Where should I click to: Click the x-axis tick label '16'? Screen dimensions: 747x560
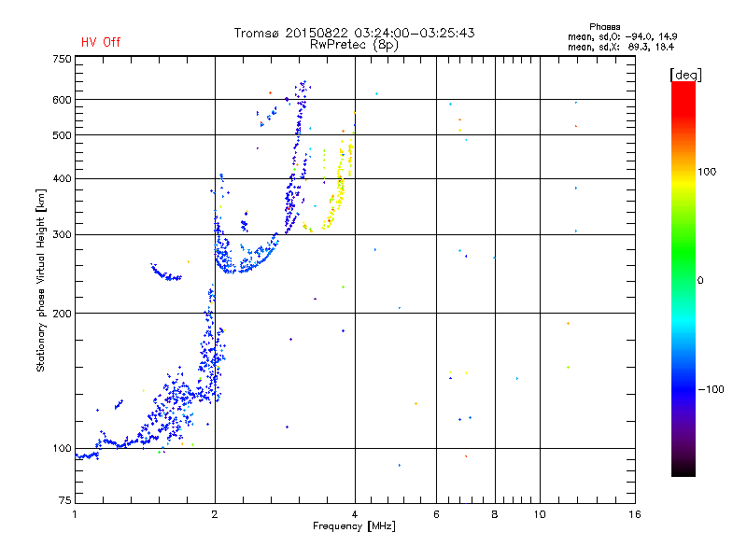[635, 514]
